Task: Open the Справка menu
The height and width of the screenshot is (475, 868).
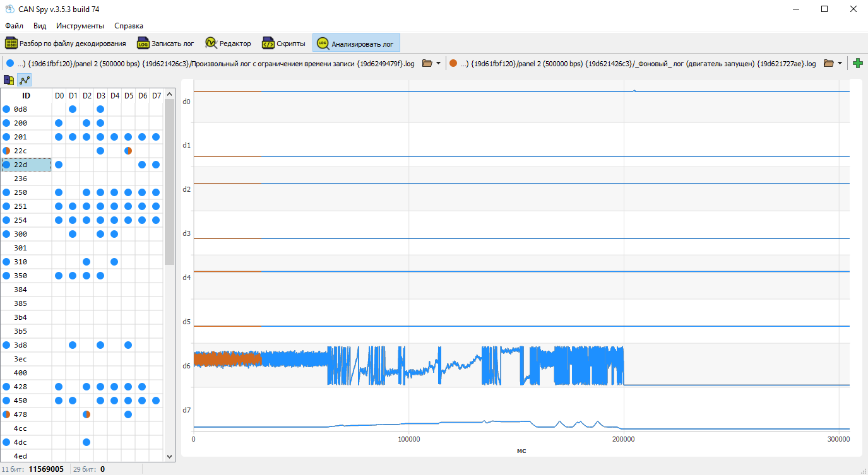Action: 129,26
